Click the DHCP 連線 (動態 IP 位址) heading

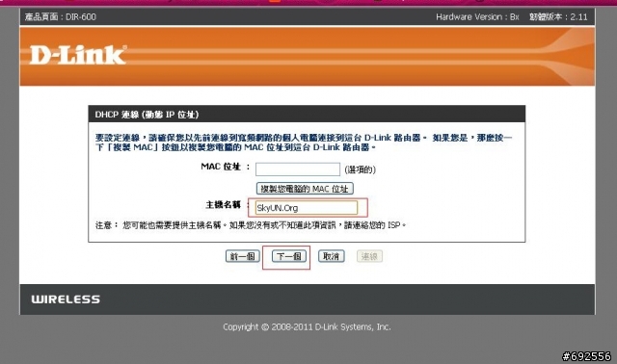pyautogui.click(x=147, y=115)
